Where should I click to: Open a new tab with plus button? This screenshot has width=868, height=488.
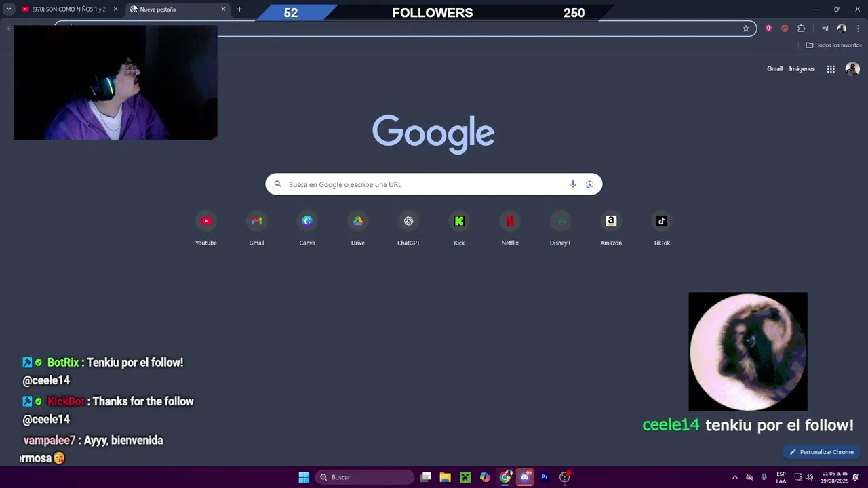pyautogui.click(x=239, y=9)
